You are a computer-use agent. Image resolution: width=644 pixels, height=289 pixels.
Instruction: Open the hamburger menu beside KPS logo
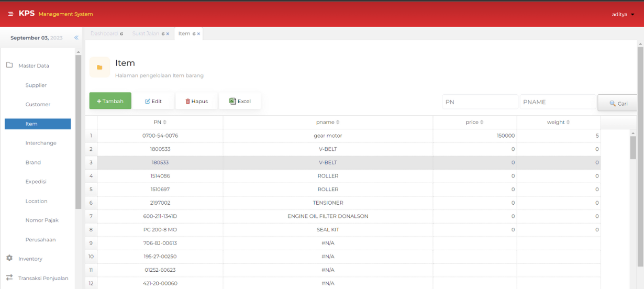[10, 14]
